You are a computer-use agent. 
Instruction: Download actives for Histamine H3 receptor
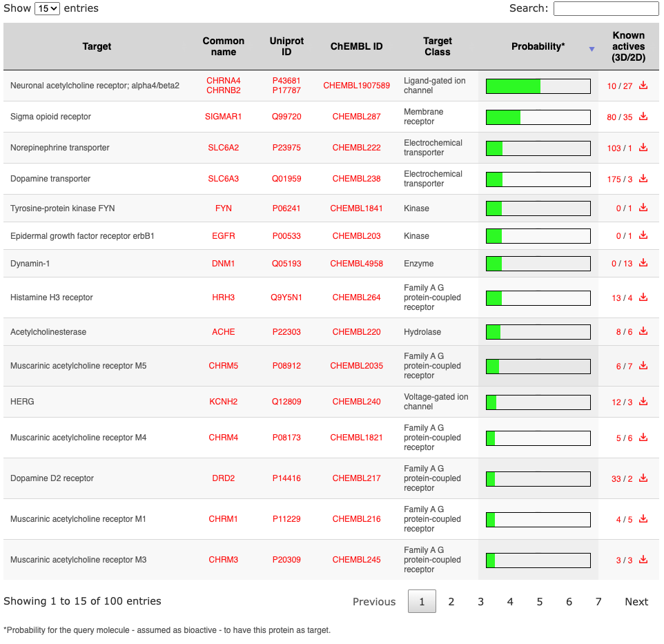click(643, 297)
